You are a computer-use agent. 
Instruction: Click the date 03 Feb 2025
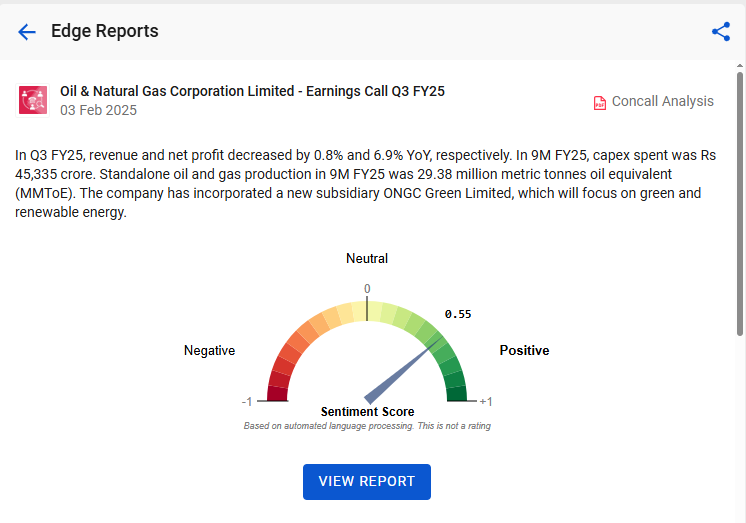98,110
